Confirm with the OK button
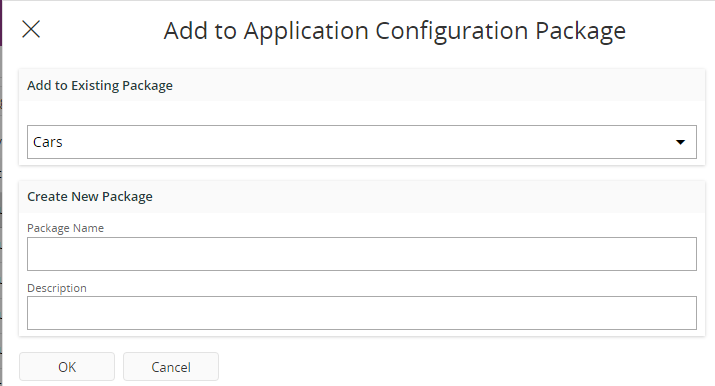Screen dimensions: 715x386 (x=67, y=367)
